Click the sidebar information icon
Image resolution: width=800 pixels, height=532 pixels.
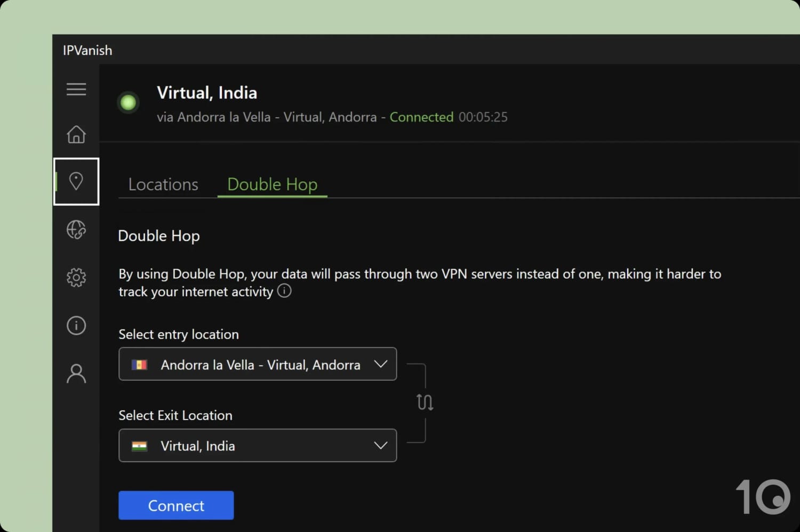pyautogui.click(x=76, y=325)
